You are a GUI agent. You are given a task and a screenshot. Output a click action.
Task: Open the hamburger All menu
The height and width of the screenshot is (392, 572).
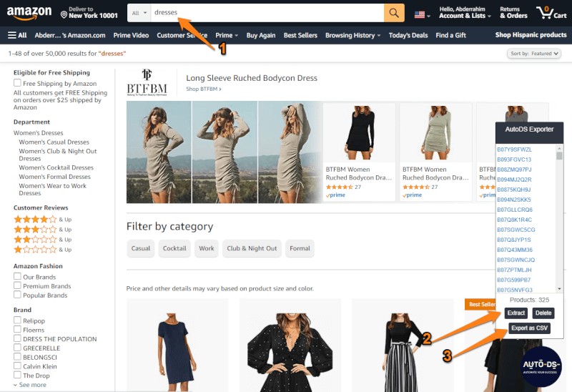click(17, 35)
